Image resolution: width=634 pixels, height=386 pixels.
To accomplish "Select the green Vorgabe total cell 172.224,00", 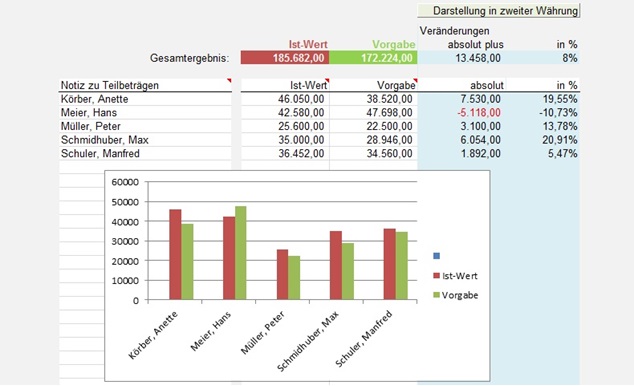I will 373,58.
